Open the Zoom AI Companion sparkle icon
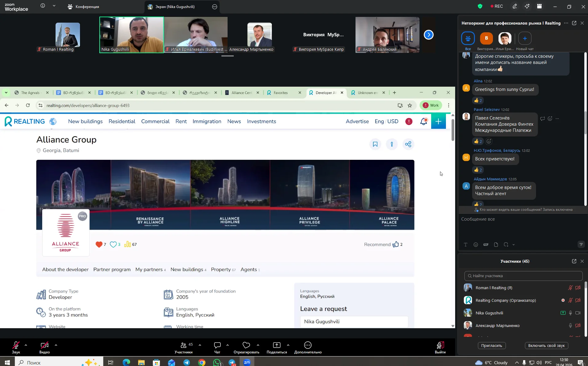The image size is (588, 366). (527, 6)
